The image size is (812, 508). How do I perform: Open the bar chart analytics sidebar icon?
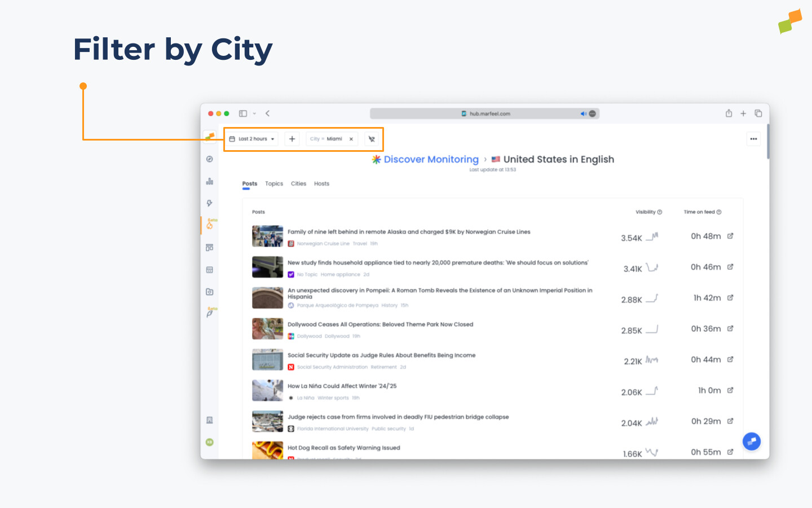point(209,181)
